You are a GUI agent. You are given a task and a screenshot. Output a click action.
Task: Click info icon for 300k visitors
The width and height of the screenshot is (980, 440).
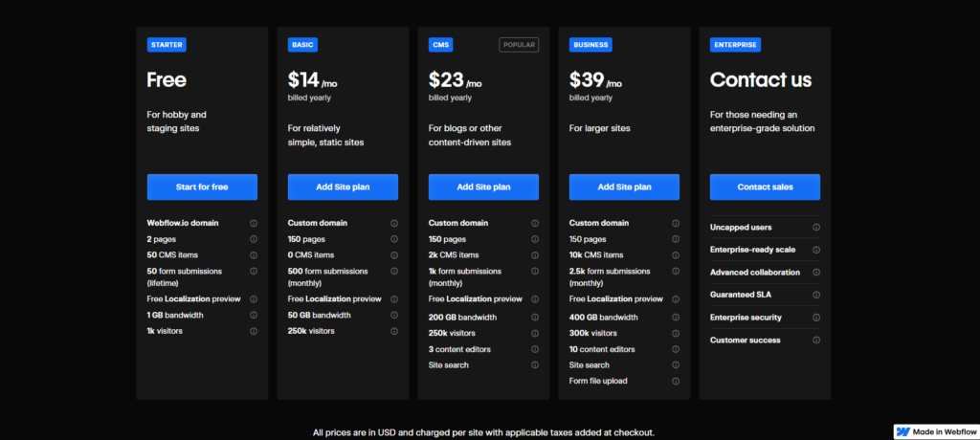point(676,333)
